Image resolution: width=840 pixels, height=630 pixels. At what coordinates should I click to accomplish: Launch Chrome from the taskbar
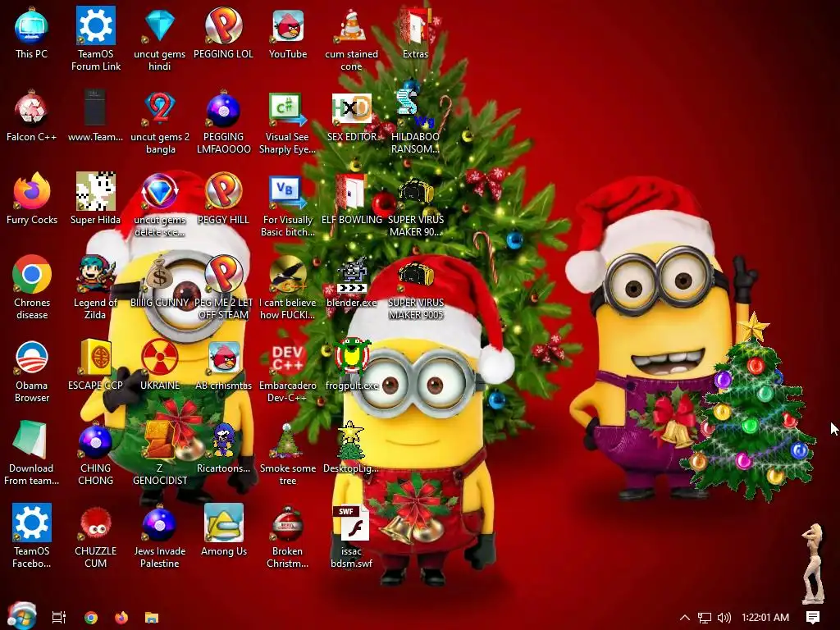tap(91, 618)
